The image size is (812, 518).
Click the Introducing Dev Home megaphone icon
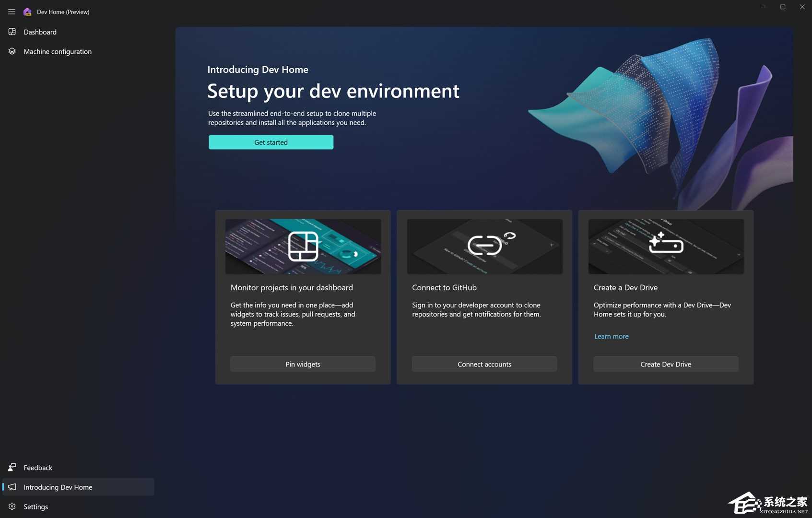coord(12,487)
